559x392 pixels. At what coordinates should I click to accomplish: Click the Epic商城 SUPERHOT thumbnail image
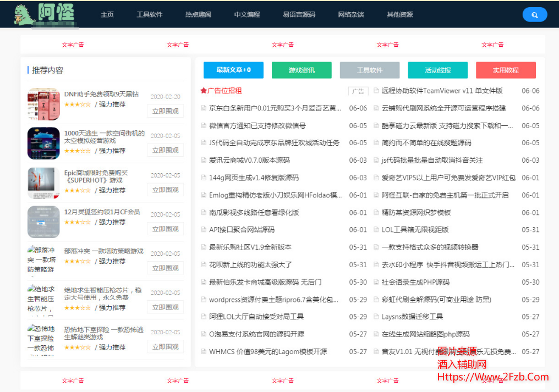pos(43,183)
